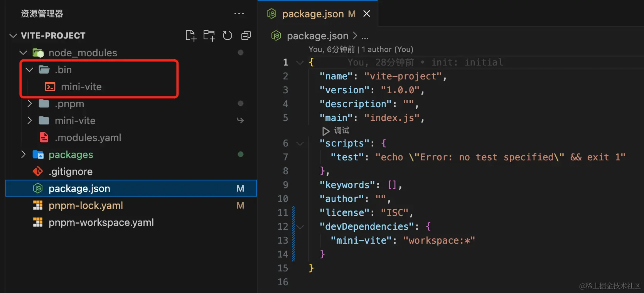Fold devDependencies block at line 12
644x293 pixels.
click(x=300, y=226)
